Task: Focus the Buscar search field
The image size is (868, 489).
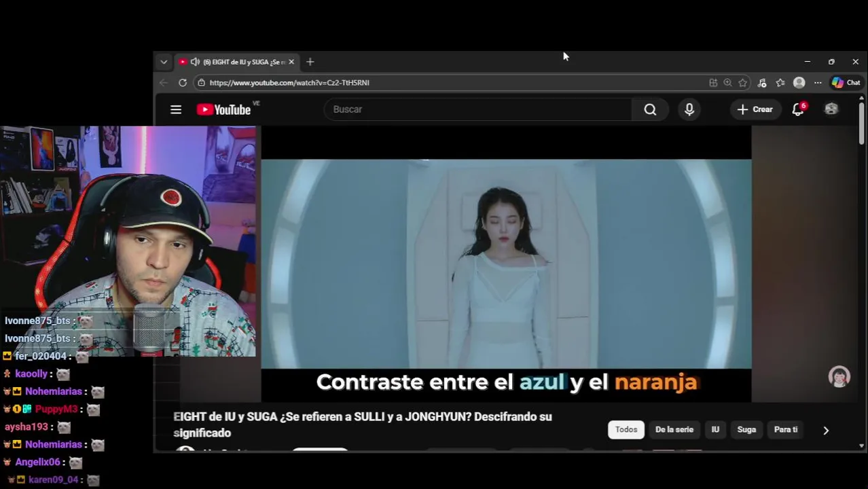Action: point(477,109)
